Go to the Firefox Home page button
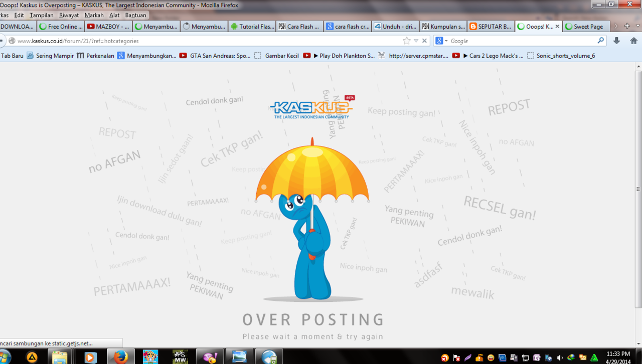This screenshot has width=642, height=364. 634,41
